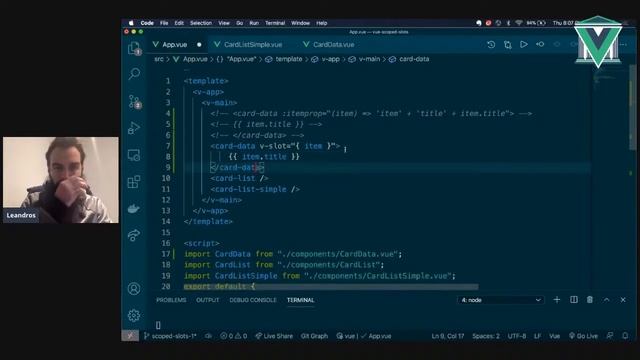This screenshot has width=640, height=360.
Task: Split the terminal panel
Action: point(573,300)
